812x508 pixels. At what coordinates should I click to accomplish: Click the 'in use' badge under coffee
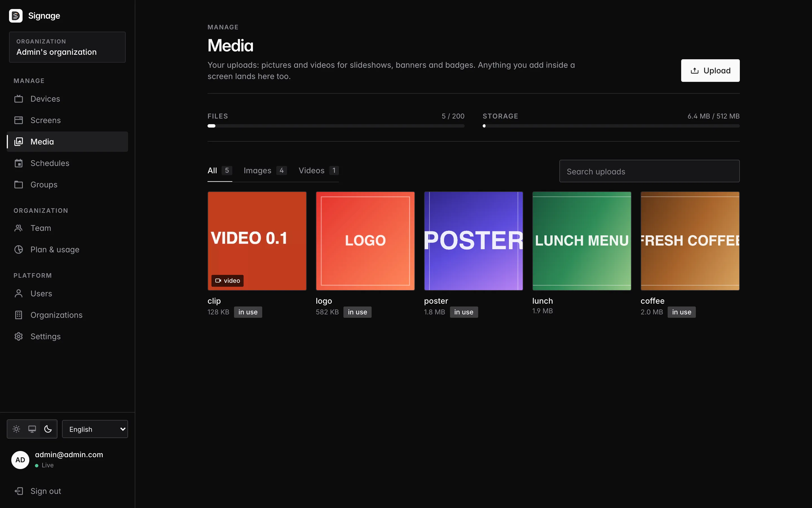click(x=681, y=312)
